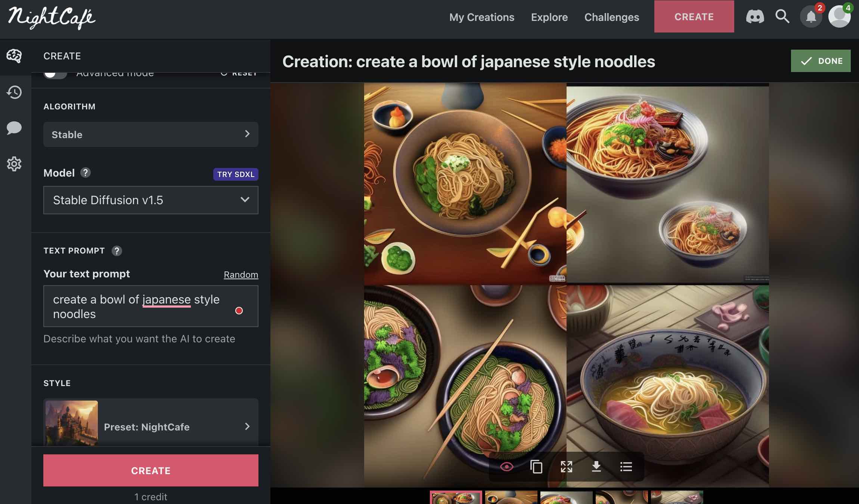Viewport: 859px width, 504px height.
Task: Click the copy icon below image grid
Action: tap(536, 466)
